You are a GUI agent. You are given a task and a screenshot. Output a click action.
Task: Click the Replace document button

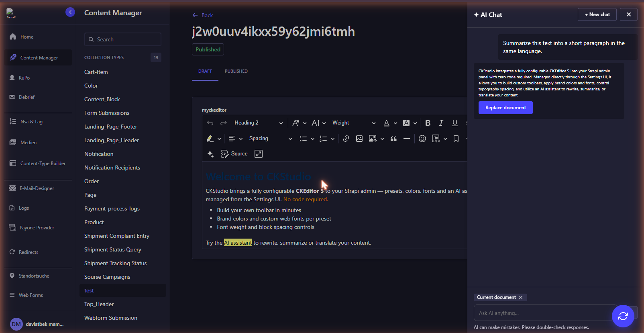pyautogui.click(x=505, y=108)
